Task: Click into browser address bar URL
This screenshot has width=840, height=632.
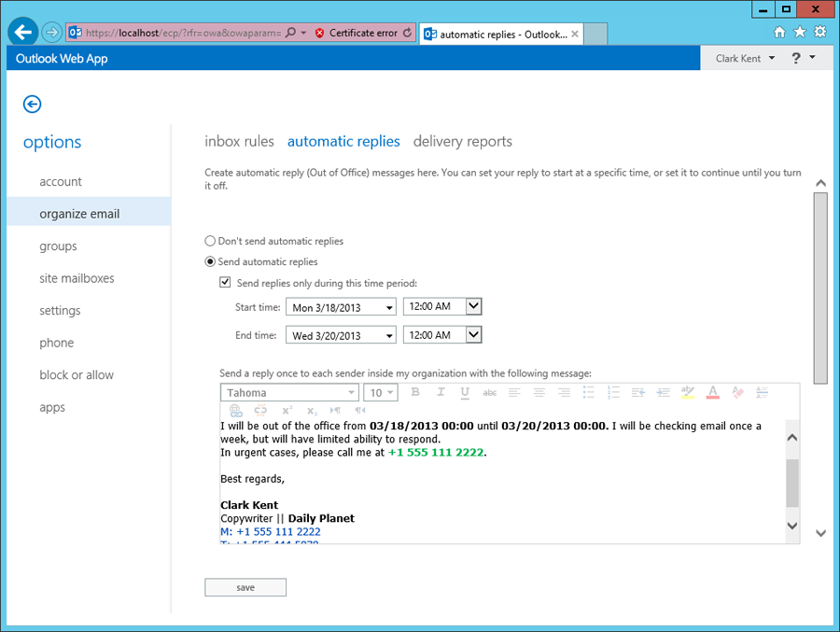Action: coord(183,33)
